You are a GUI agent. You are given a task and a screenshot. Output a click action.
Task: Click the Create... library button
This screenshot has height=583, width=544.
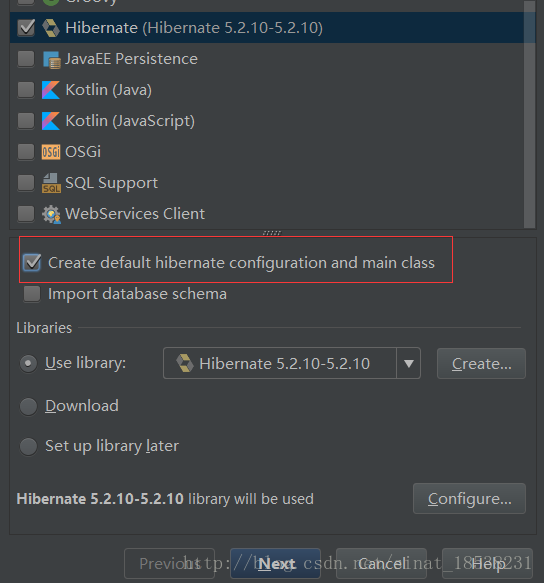pyautogui.click(x=481, y=364)
